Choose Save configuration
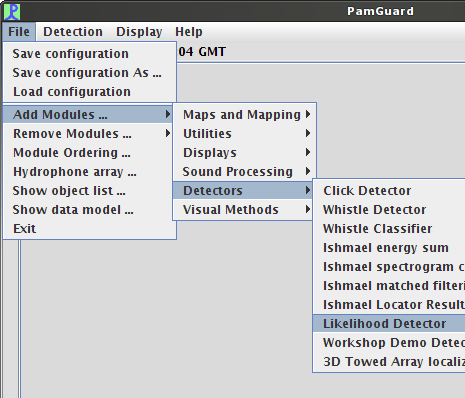This screenshot has height=398, width=465. 89,54
